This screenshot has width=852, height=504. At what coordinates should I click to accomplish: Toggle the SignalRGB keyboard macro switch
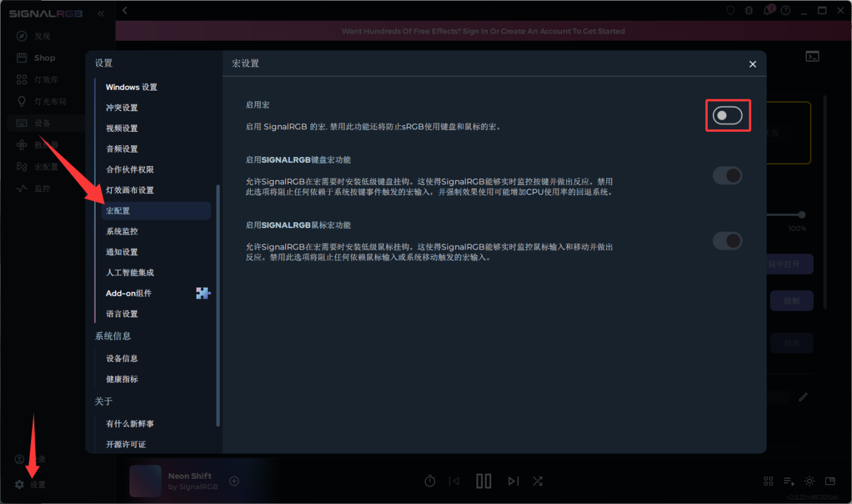pyautogui.click(x=727, y=176)
